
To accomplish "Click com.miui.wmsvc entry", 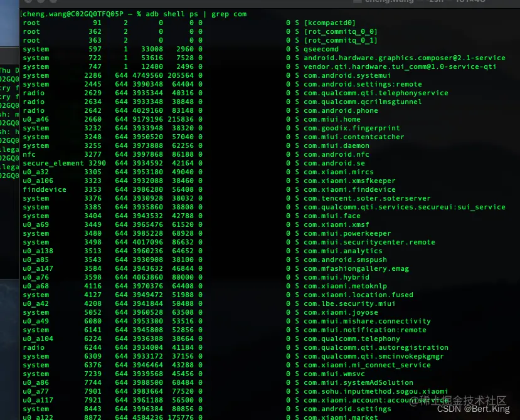I will [x=334, y=374].
